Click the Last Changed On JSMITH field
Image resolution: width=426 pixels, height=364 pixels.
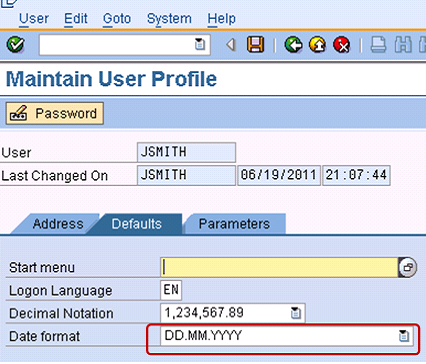(x=186, y=175)
